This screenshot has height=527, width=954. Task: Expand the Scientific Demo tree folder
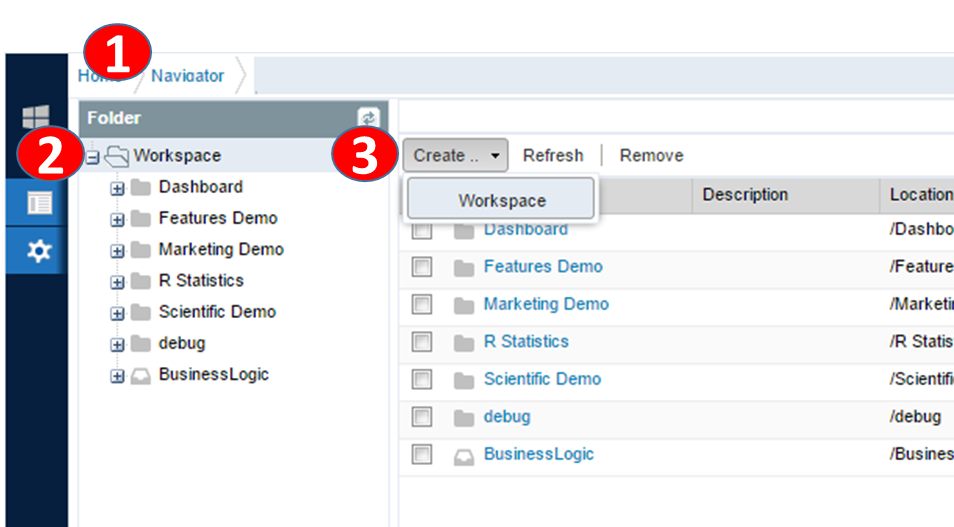tap(117, 313)
